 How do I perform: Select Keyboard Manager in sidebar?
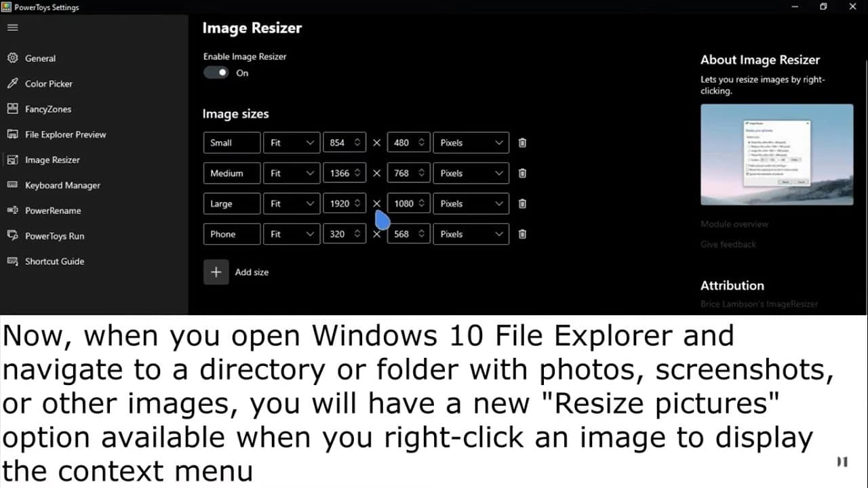[62, 186]
